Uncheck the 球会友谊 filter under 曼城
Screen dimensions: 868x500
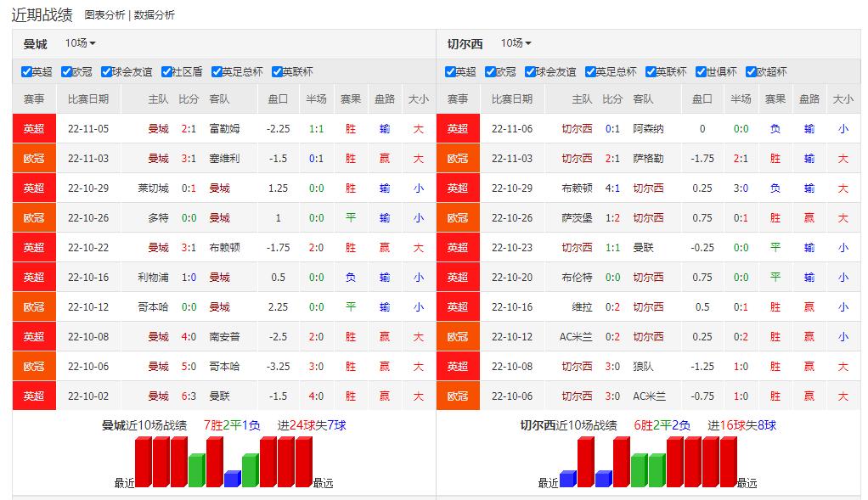(x=106, y=72)
